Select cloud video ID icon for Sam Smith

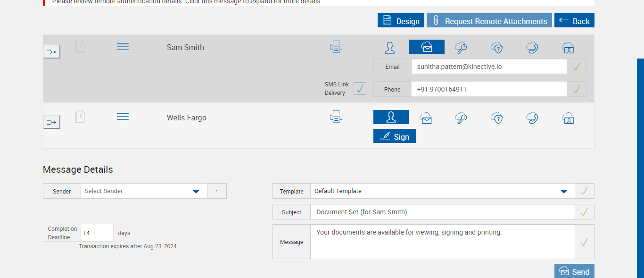(x=568, y=47)
